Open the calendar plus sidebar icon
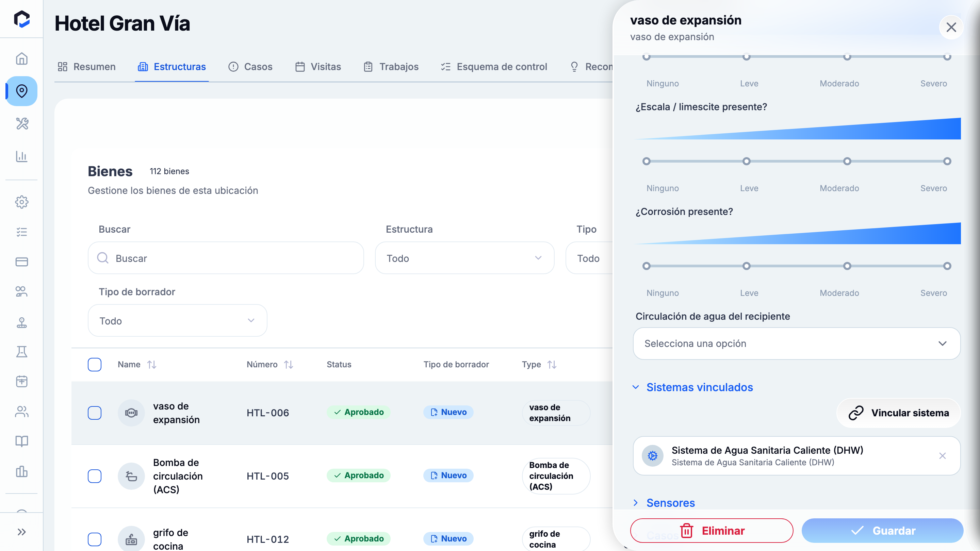 coord(22,381)
